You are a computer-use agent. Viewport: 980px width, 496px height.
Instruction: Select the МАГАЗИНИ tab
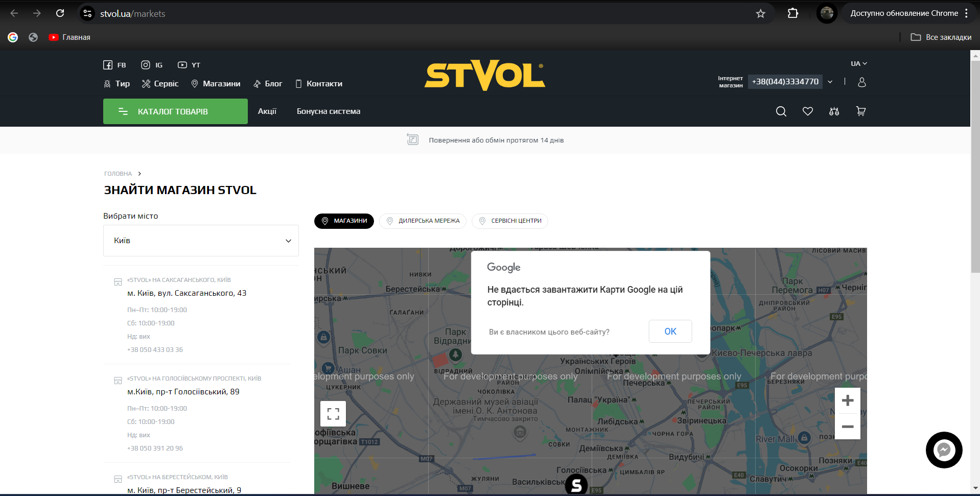(x=344, y=221)
